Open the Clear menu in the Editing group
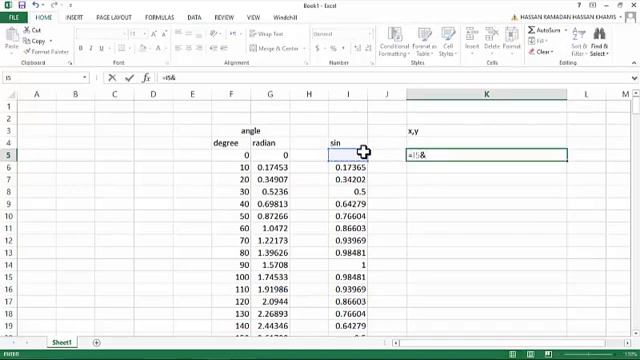 coord(541,52)
